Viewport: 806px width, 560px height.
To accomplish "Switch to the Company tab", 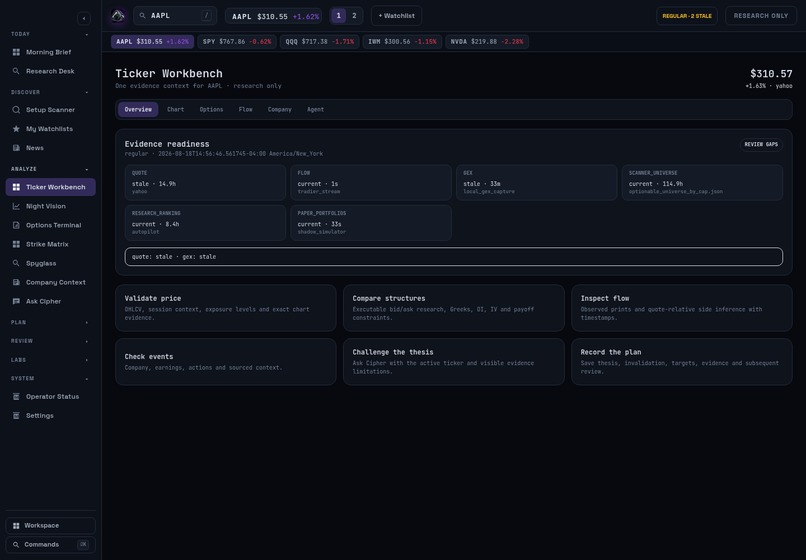I will 280,110.
